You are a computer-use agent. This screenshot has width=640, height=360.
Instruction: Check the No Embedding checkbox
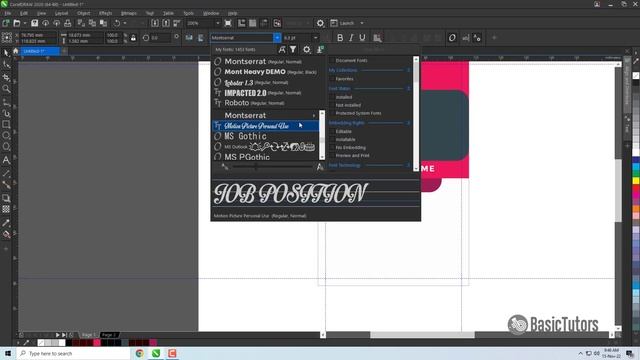pos(332,147)
